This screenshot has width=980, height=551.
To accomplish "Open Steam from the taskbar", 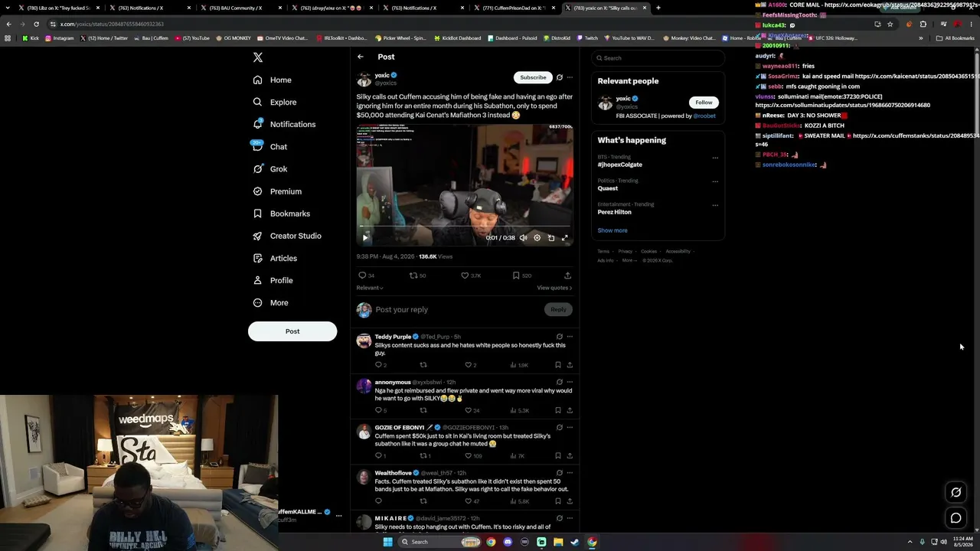I will (575, 542).
